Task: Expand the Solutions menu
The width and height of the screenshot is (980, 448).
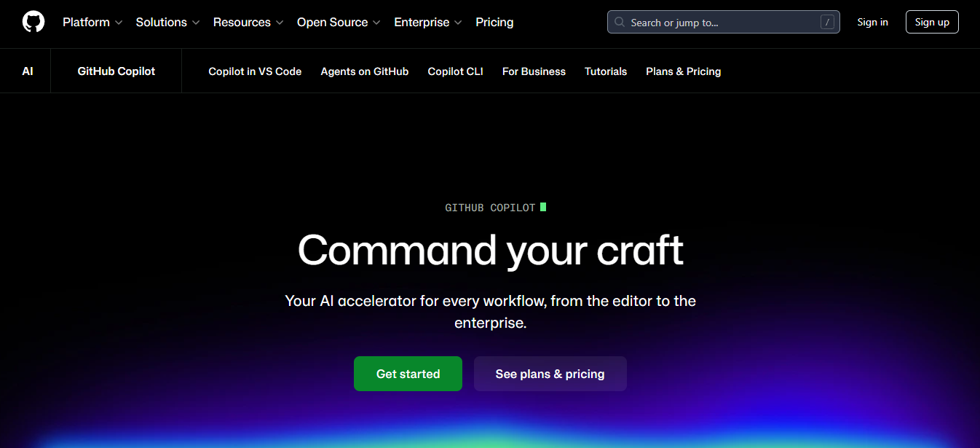Action: 167,22
